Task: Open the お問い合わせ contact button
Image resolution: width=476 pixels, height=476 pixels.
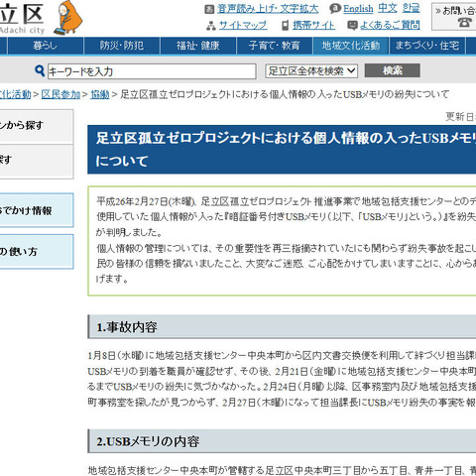Action: [x=453, y=17]
